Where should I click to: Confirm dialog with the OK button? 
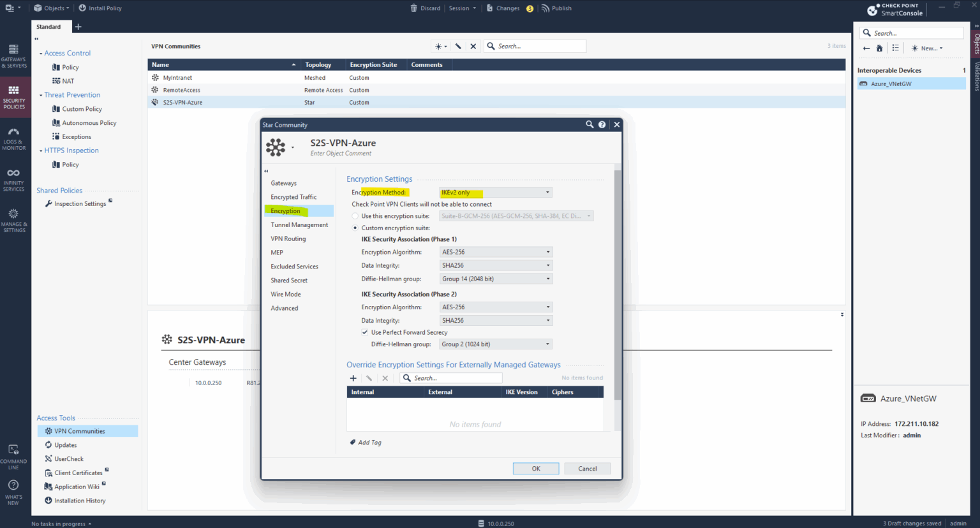pos(535,468)
